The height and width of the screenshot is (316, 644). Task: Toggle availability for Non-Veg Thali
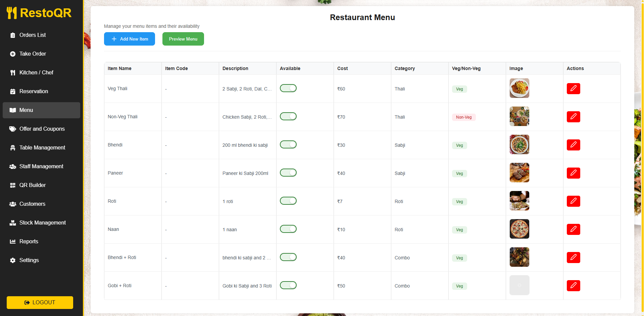click(x=288, y=116)
